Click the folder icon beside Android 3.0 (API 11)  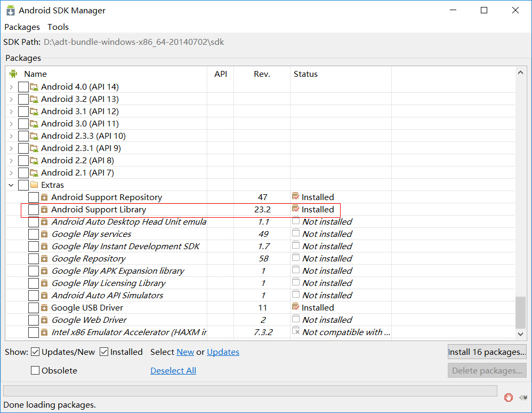click(34, 124)
